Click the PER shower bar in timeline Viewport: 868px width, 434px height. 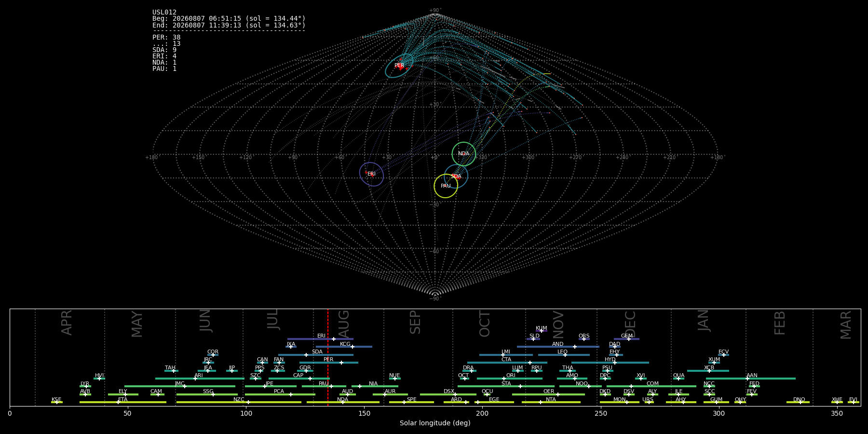click(x=329, y=363)
